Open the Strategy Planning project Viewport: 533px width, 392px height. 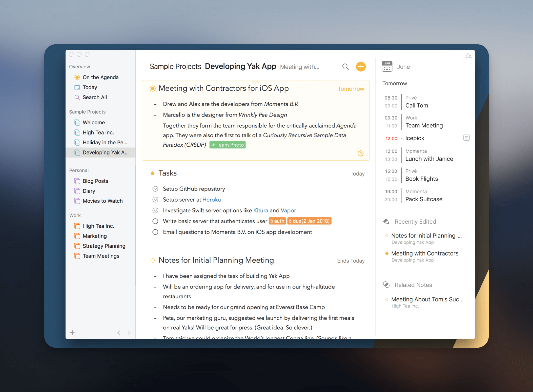104,246
